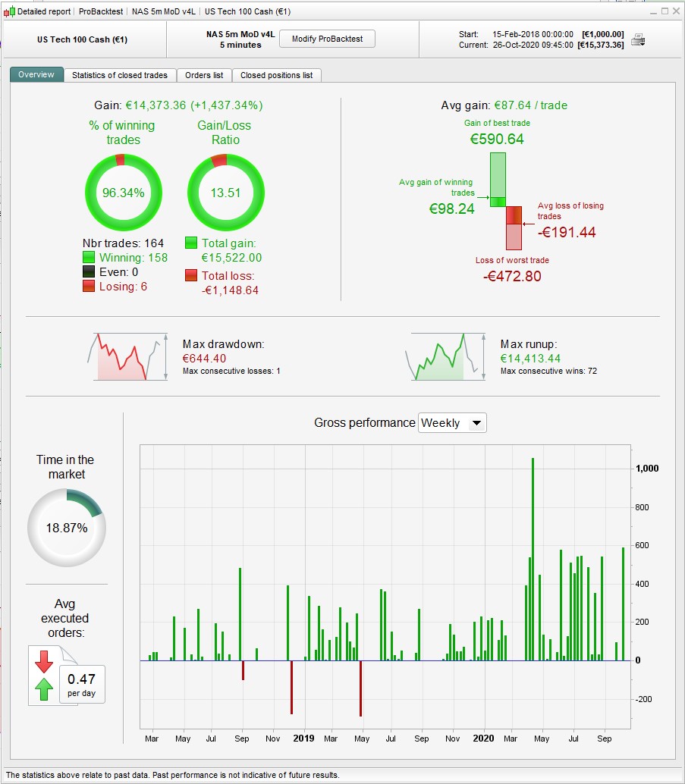Click the max runup chart thumbnail

(x=445, y=357)
